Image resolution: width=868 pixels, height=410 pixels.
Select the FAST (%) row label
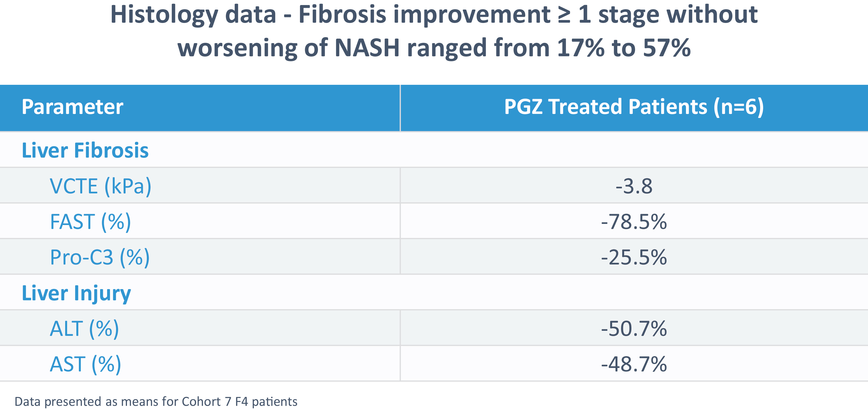coord(90,222)
